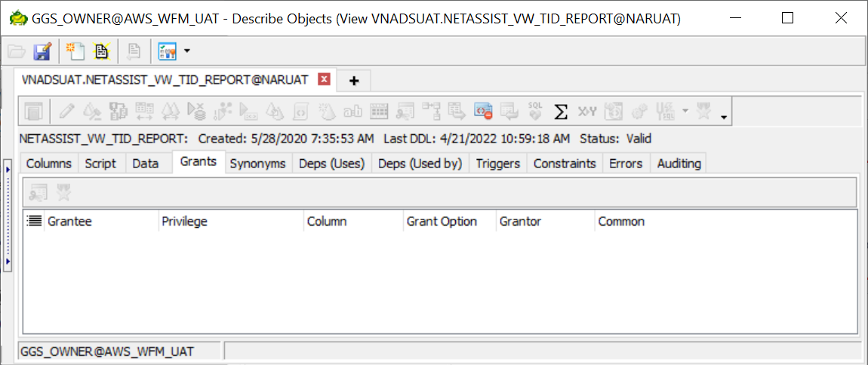The image size is (868, 365).
Task: Close the NETASSIST_VW_TID_REPORT tab with red X
Action: pos(324,80)
